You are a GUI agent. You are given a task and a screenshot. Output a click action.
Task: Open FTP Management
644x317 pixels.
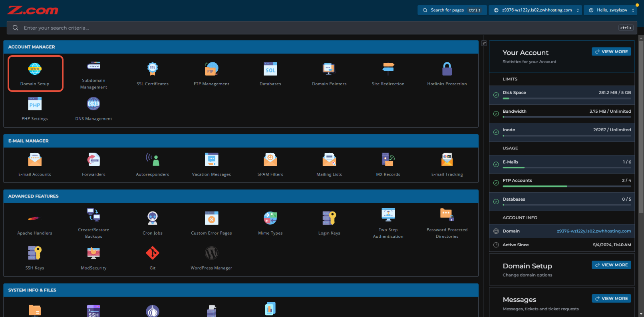point(211,74)
